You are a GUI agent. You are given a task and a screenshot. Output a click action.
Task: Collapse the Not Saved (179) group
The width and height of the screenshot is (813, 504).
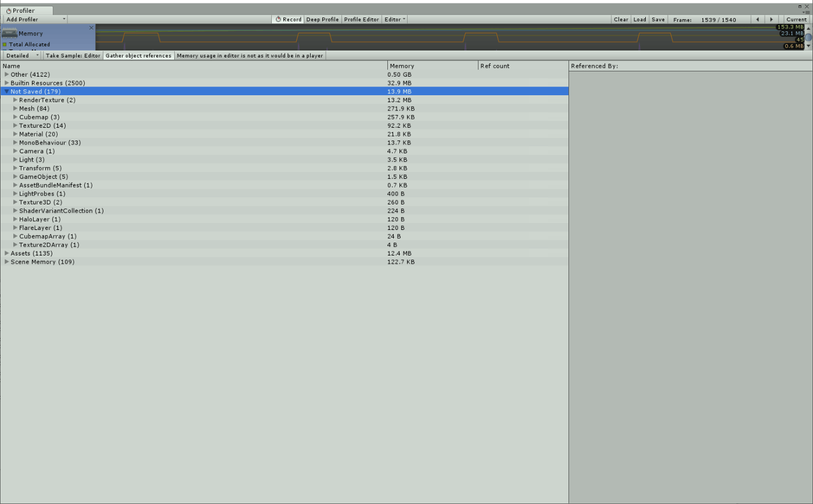[7, 92]
